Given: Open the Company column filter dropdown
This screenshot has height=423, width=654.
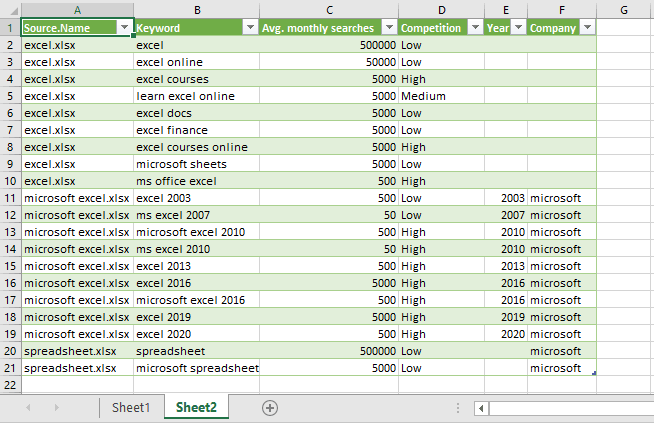Looking at the screenshot, I should pos(587,28).
